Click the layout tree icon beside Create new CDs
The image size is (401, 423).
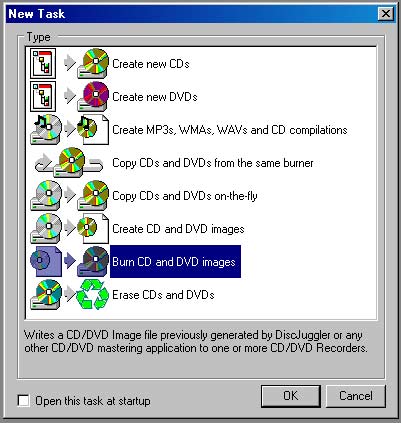(43, 63)
